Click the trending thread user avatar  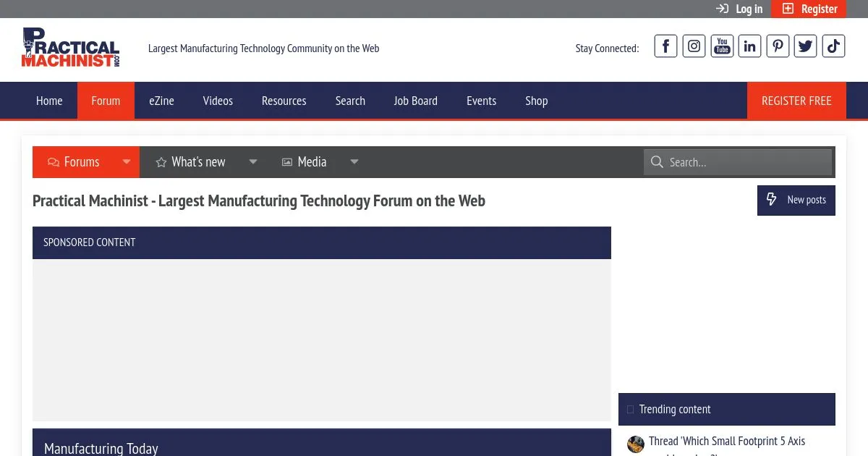[636, 444]
